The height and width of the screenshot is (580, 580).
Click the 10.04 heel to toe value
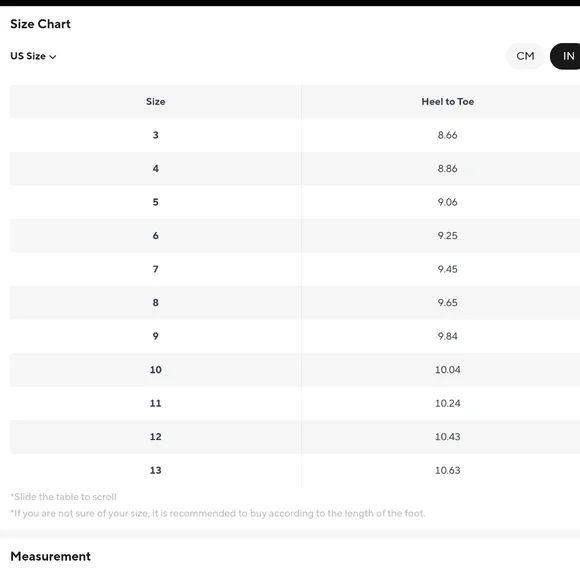pyautogui.click(x=448, y=370)
